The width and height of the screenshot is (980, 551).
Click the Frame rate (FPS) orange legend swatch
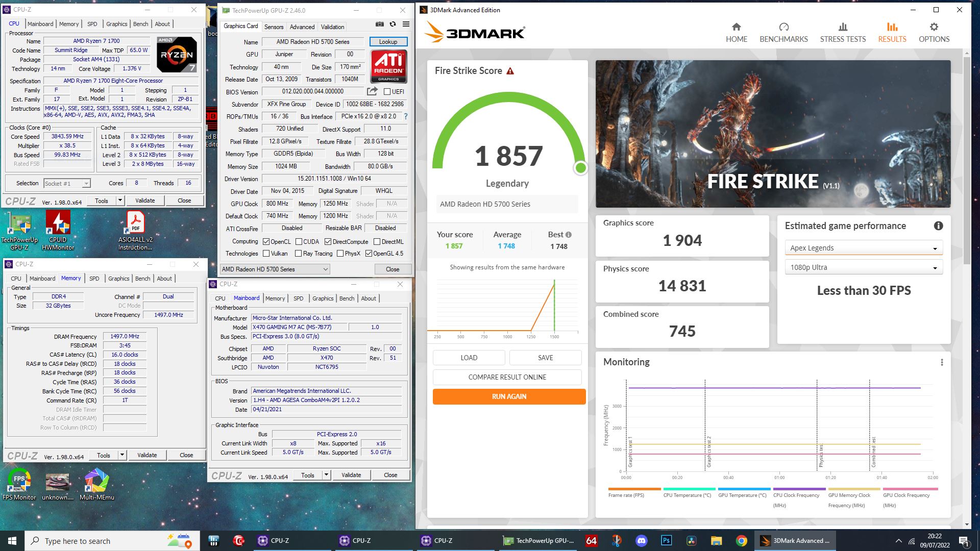[634, 489]
